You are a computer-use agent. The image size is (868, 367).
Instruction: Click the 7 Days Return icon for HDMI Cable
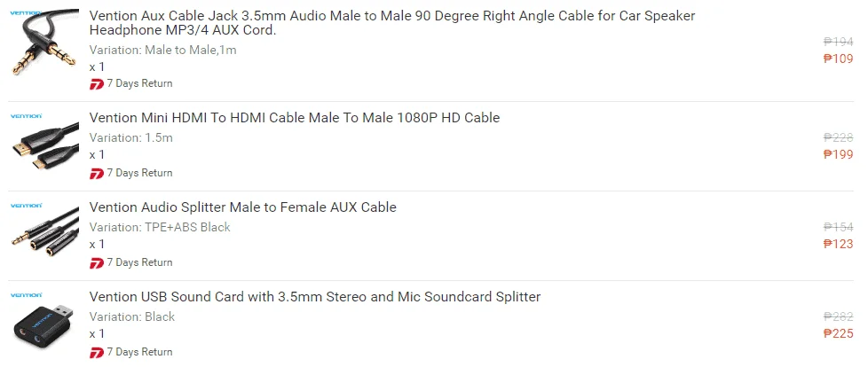click(x=97, y=174)
